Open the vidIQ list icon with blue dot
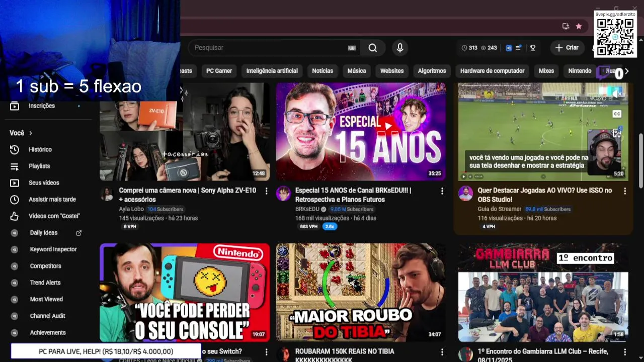 (519, 48)
